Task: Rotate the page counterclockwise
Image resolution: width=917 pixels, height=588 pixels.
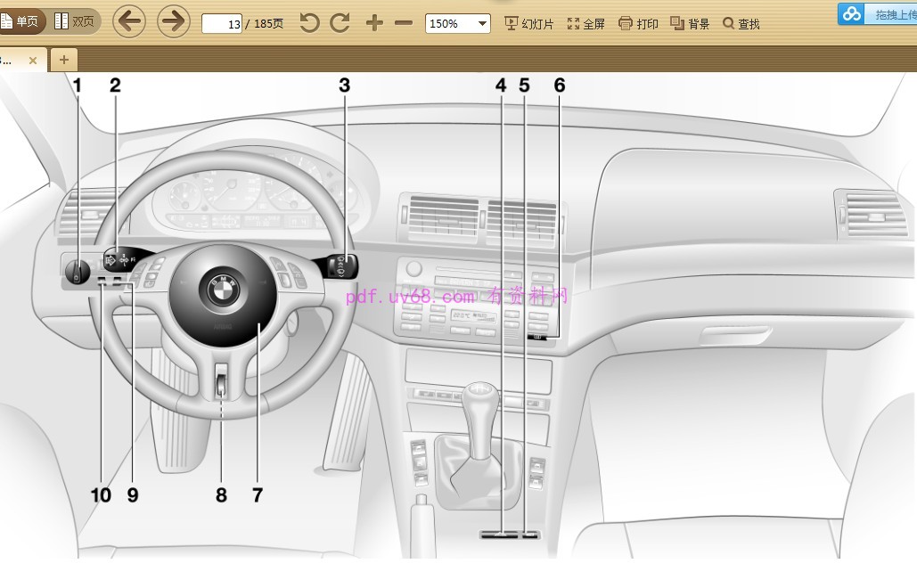Action: point(309,23)
